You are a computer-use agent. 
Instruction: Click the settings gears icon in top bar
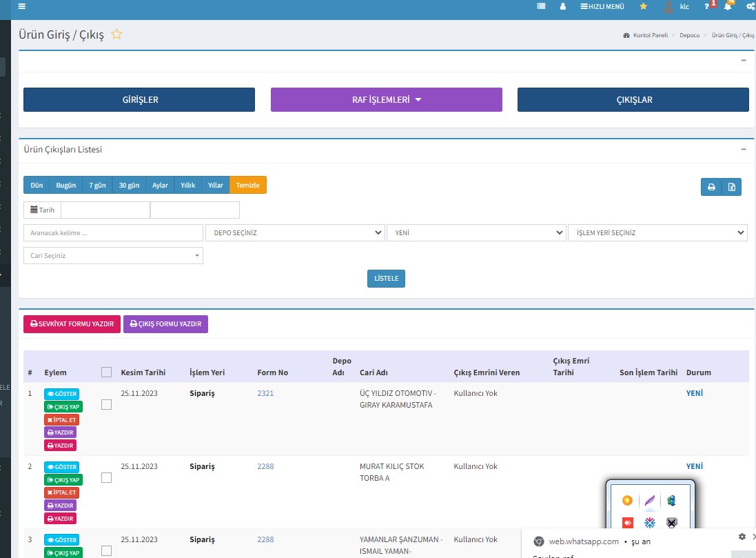(x=750, y=6)
